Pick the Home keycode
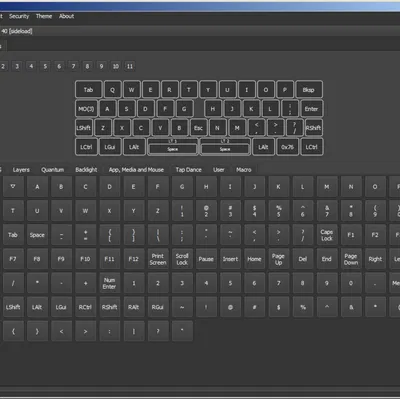The image size is (400, 399). point(254,259)
